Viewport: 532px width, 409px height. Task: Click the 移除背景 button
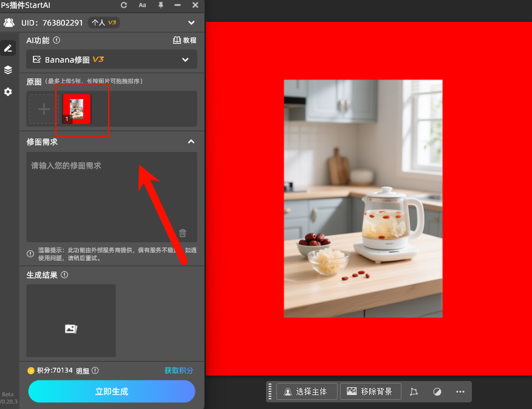point(370,392)
